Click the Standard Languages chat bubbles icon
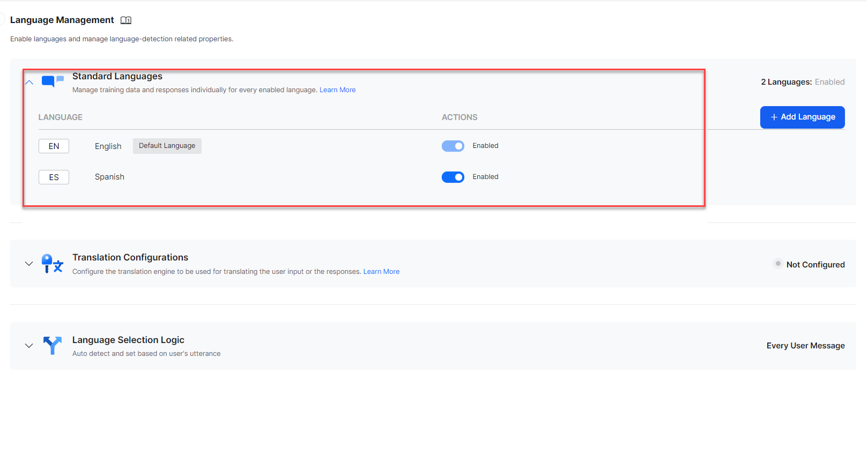 53,81
